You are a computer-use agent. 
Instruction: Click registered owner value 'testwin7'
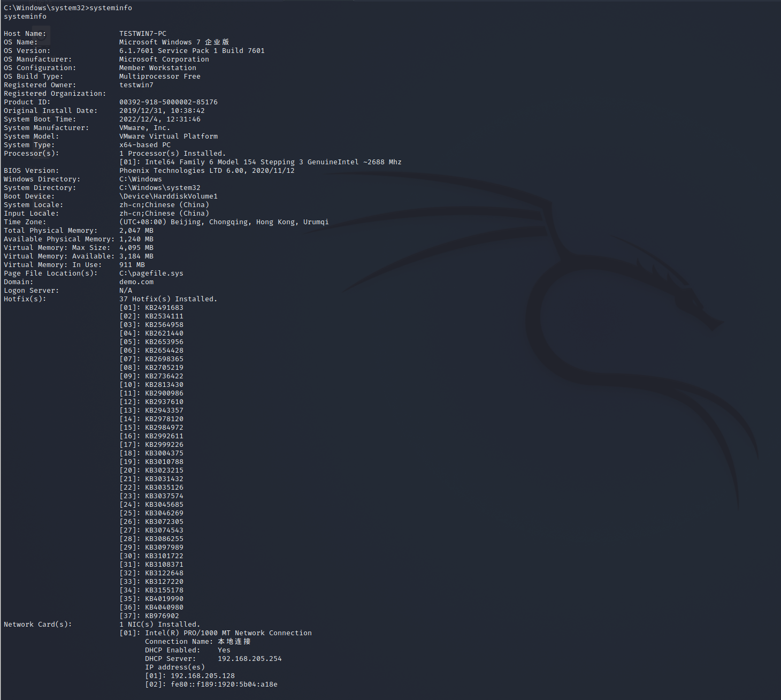[136, 85]
